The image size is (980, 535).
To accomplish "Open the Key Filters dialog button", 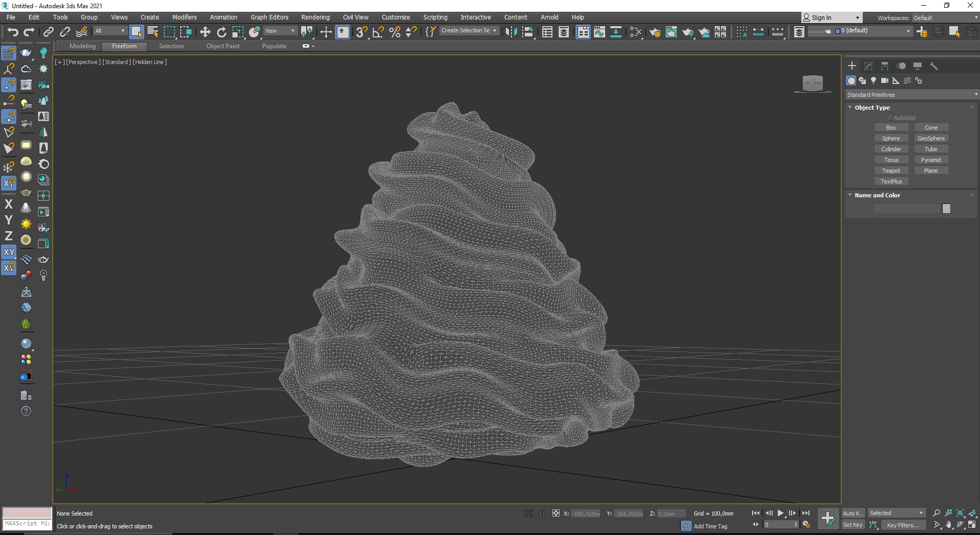I will point(903,525).
